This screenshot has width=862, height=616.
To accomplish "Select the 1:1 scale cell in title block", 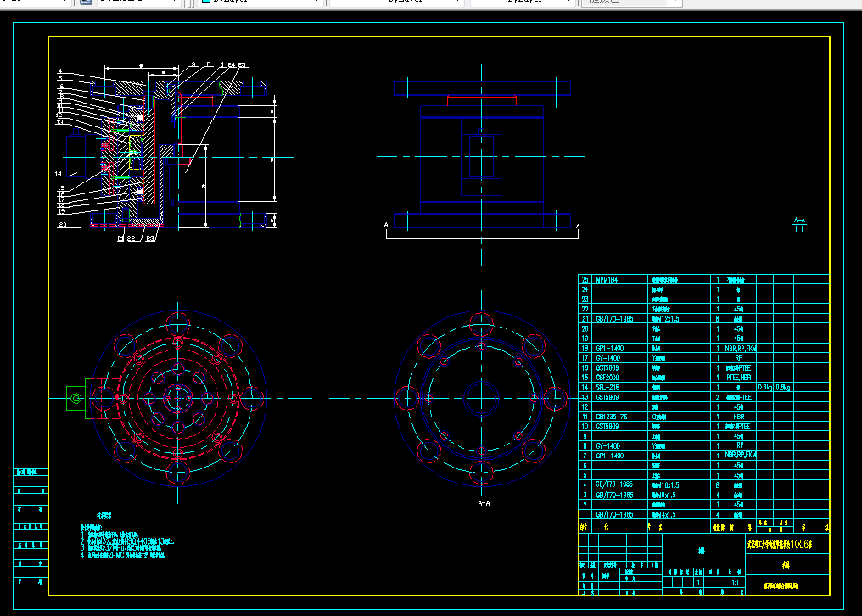I will coord(735,582).
